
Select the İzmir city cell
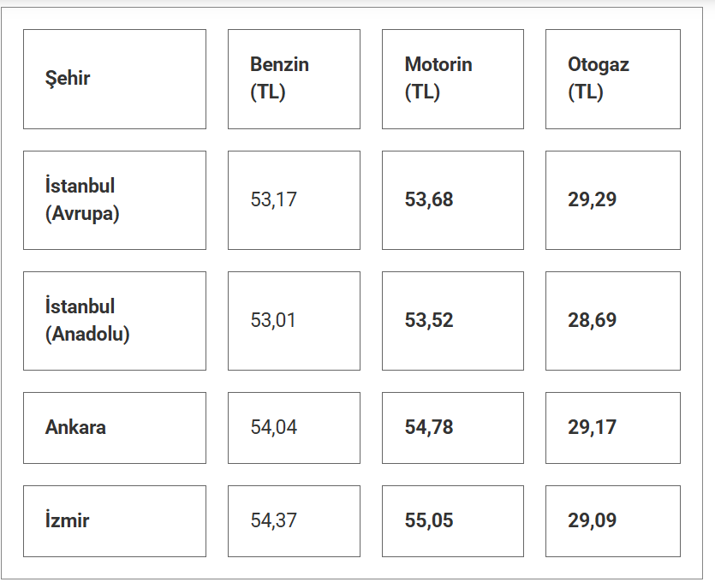point(114,520)
